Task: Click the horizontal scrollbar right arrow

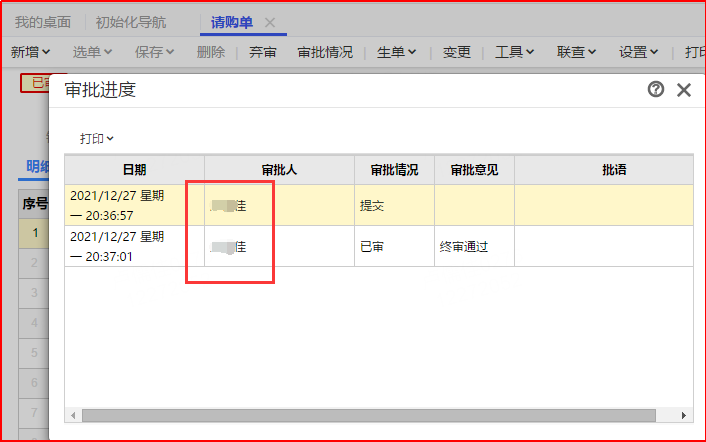Action: click(683, 415)
